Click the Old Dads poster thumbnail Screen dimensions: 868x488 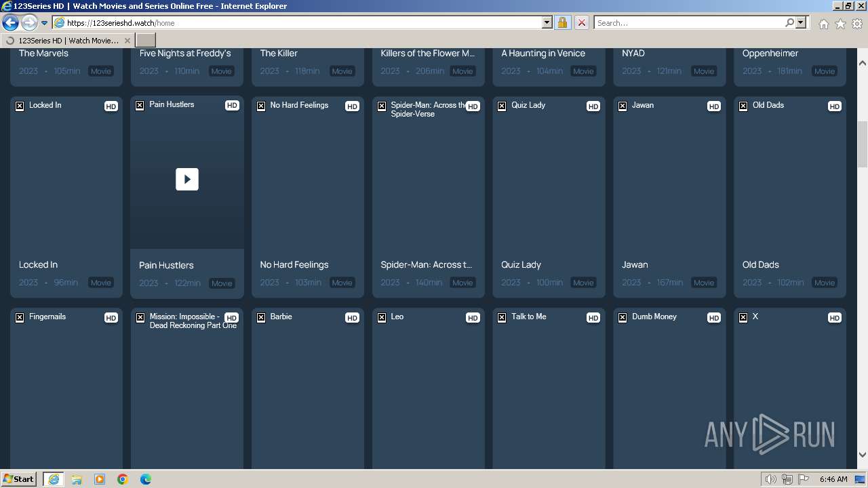790,173
